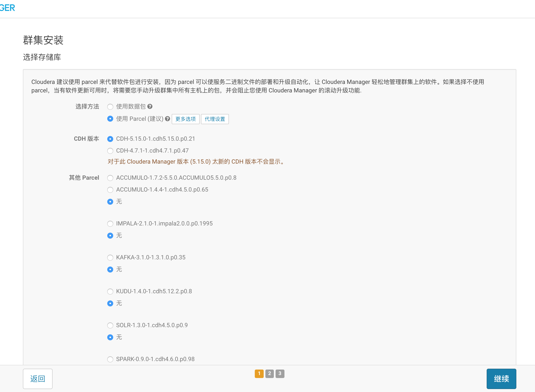This screenshot has width=535, height=392.
Task: Click the 返回 back button
Action: [38, 379]
